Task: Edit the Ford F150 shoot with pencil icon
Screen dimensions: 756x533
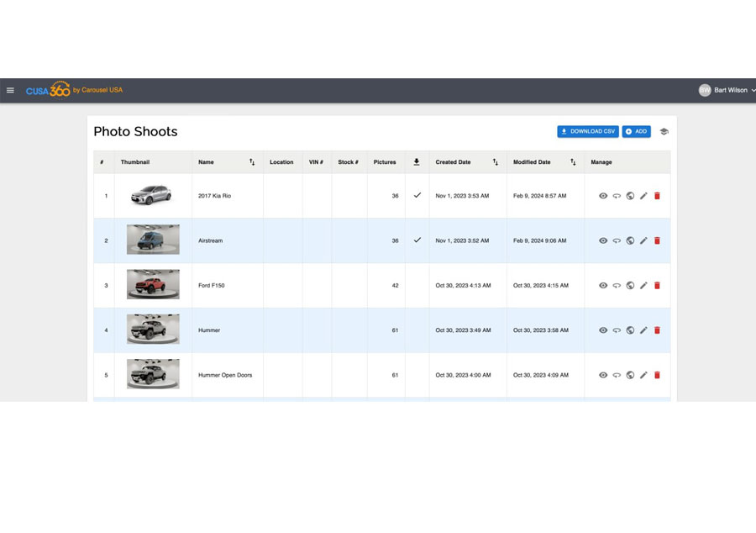Action: click(x=643, y=286)
